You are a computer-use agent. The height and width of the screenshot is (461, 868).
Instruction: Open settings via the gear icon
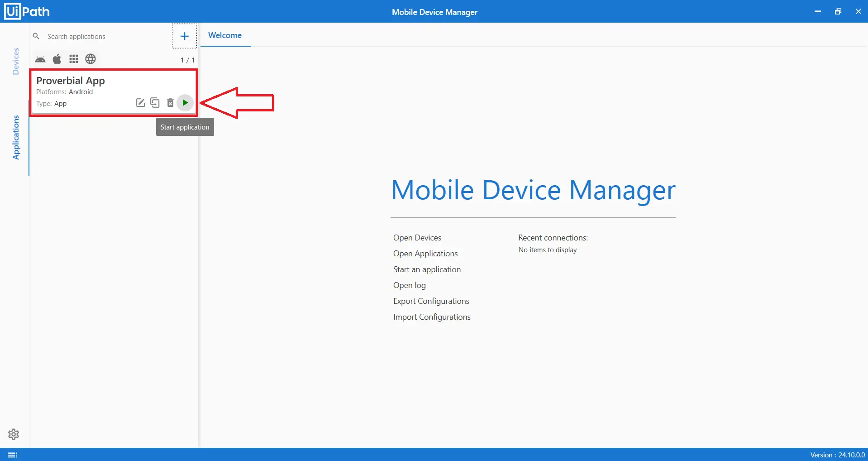[x=14, y=434]
